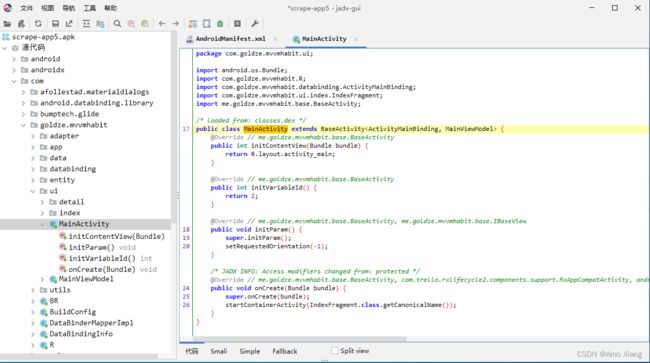Select DataBindingInfo class in tree
The image size is (650, 363).
[81, 334]
